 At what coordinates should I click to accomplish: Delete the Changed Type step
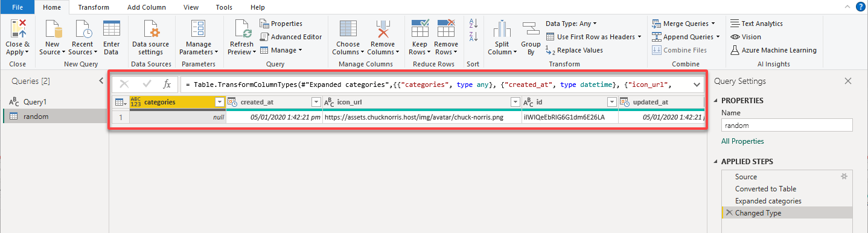pos(729,213)
